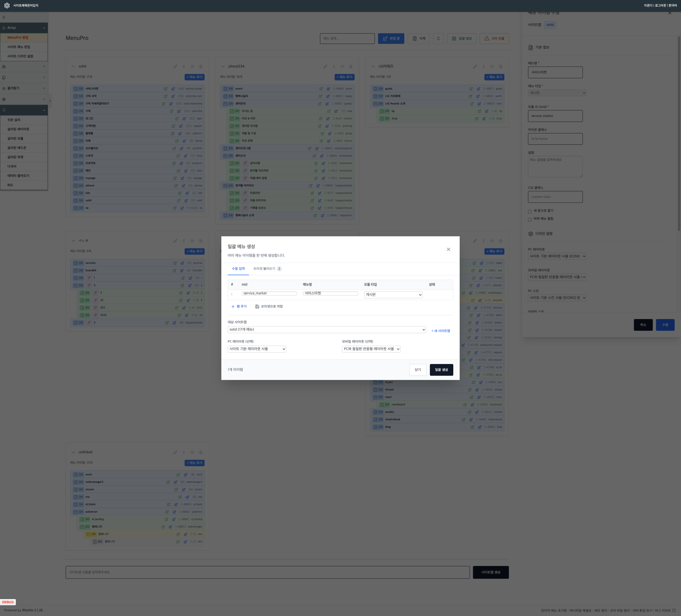This screenshot has width=681, height=616.
Task: Click the trash icon on the solid sitemap header
Action: point(201,67)
